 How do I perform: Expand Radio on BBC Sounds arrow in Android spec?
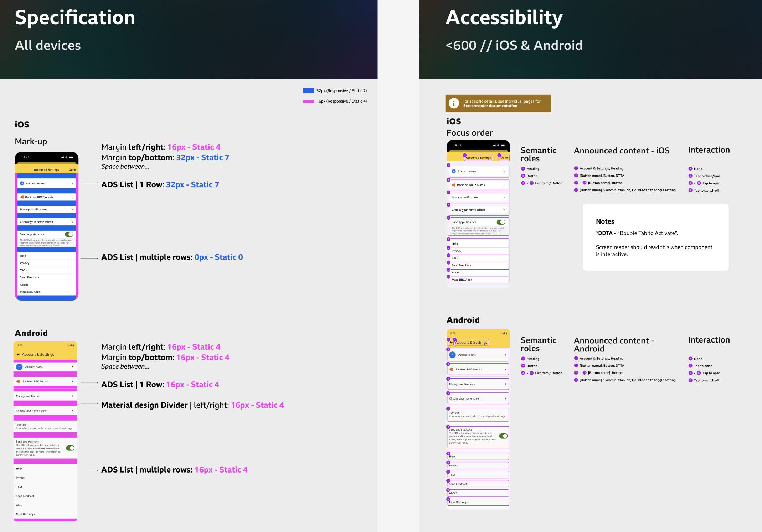pos(73,381)
